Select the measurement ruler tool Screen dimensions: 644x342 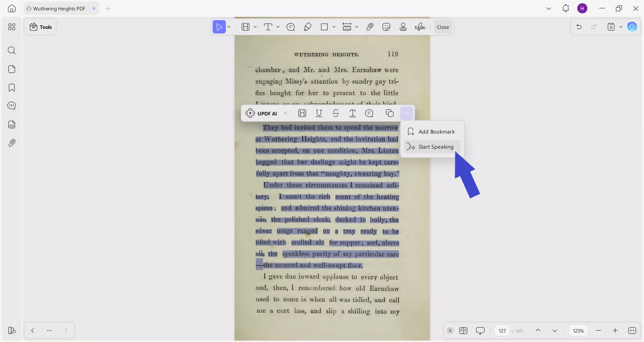[347, 27]
